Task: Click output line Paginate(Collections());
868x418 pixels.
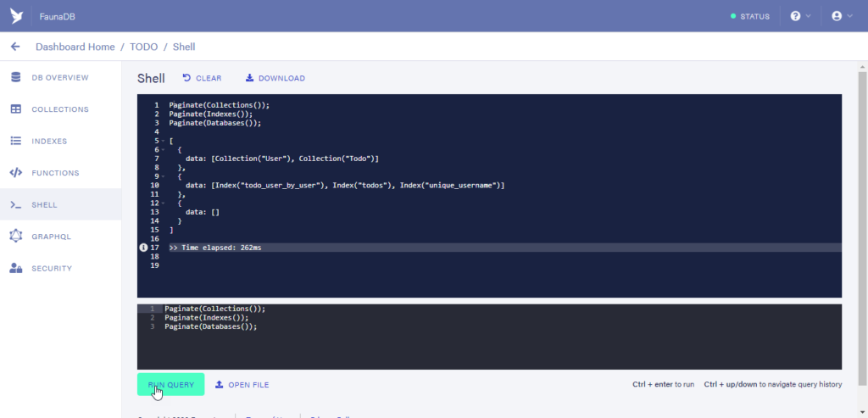Action: 220,105
